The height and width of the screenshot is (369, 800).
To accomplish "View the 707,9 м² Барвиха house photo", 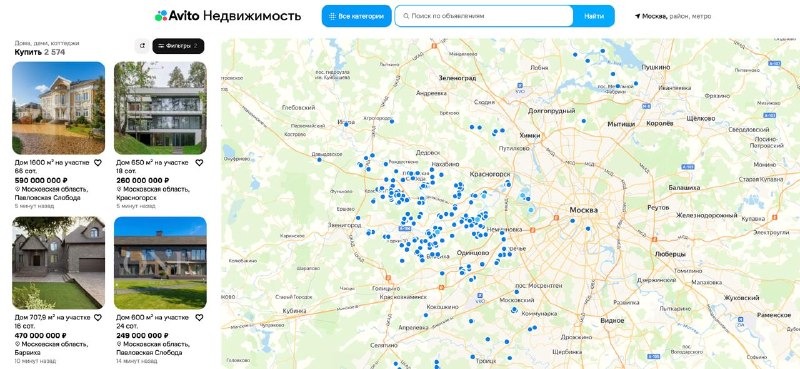I will (59, 263).
